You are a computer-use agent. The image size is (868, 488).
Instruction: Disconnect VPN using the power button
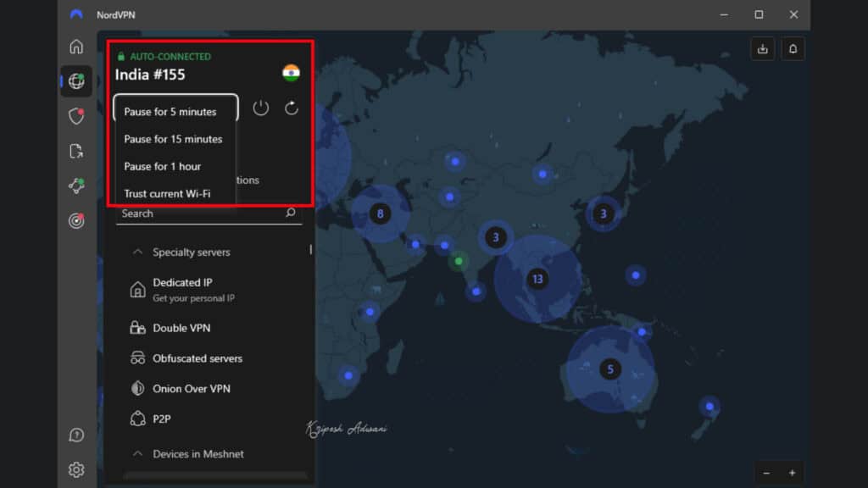(x=260, y=108)
